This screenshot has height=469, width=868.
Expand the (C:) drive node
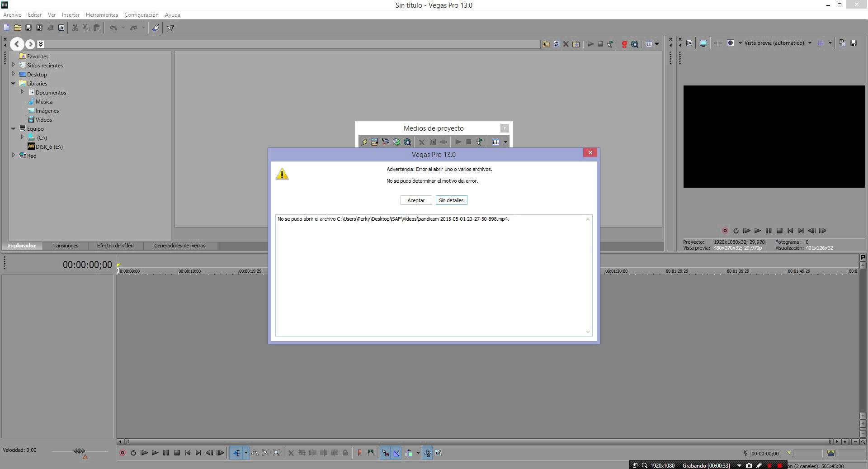(22, 137)
